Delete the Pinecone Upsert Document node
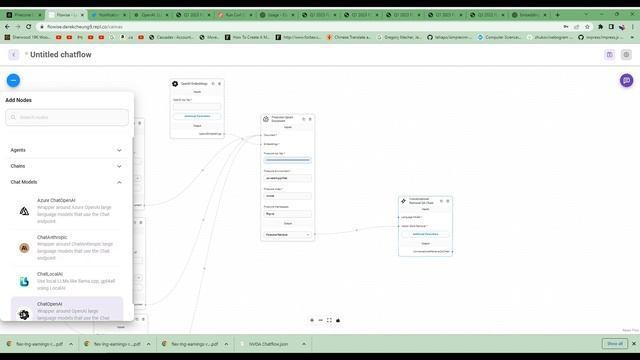The width and height of the screenshot is (640, 360). (310, 119)
